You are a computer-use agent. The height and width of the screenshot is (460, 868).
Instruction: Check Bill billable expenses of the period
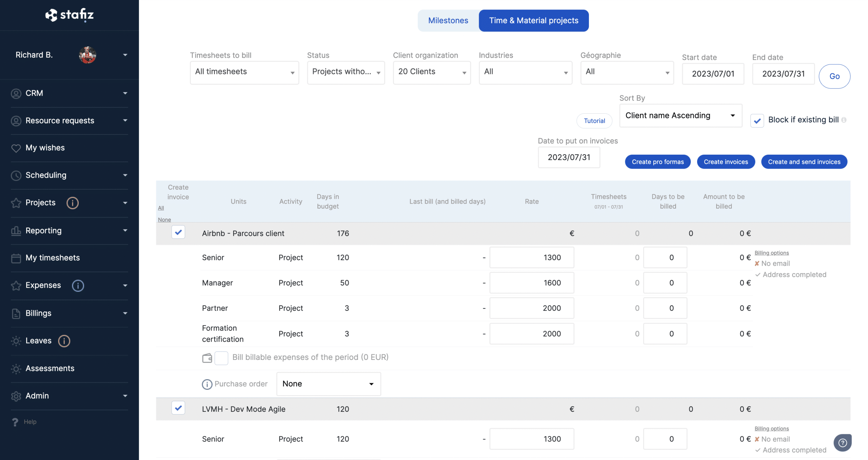tap(221, 358)
